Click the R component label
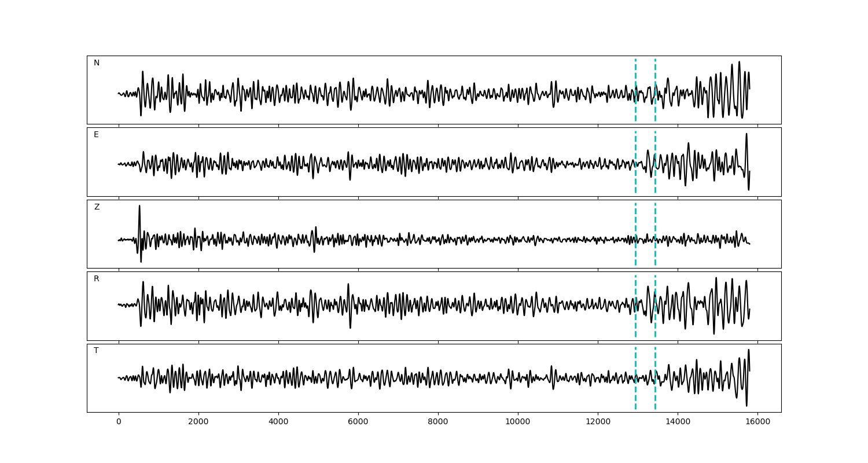The image size is (868, 463). (x=97, y=279)
